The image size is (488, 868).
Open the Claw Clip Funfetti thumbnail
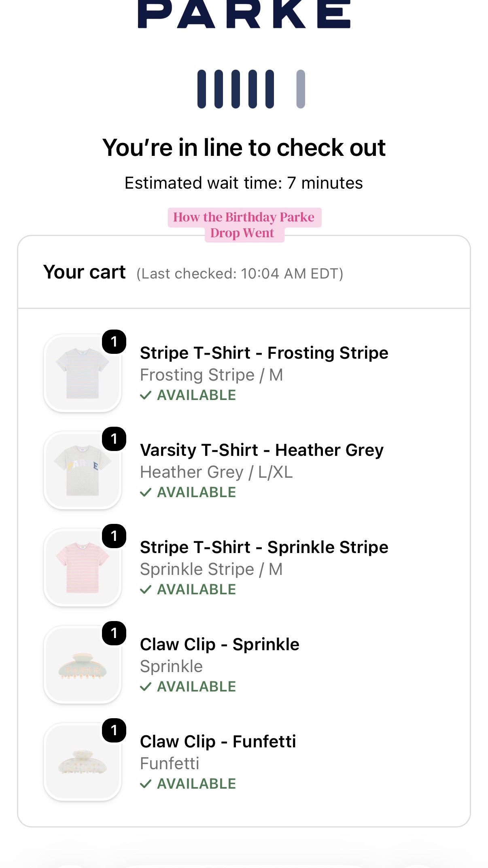(83, 762)
